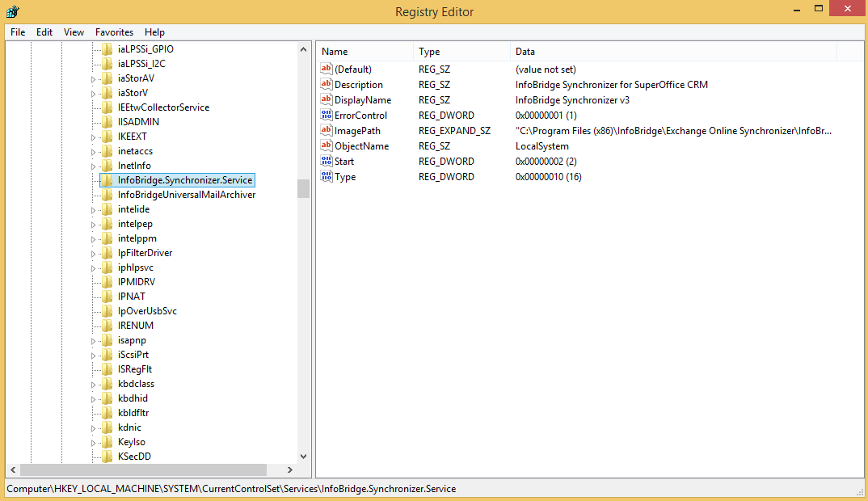This screenshot has width=868, height=501.
Task: Click folder icon of IPNAT key
Action: pyautogui.click(x=107, y=297)
